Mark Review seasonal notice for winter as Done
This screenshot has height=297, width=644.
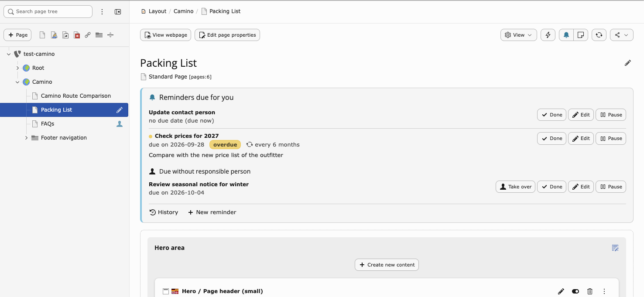(552, 187)
